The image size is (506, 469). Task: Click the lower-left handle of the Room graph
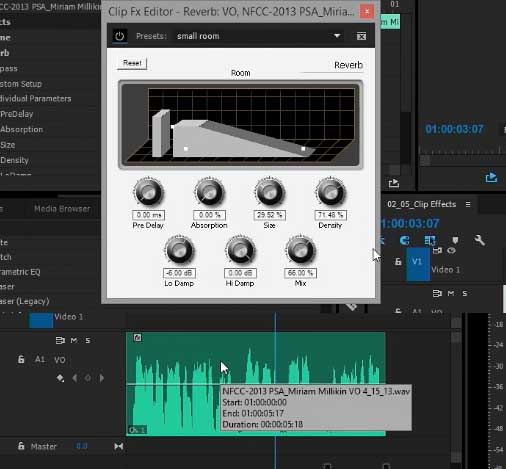[x=186, y=149]
